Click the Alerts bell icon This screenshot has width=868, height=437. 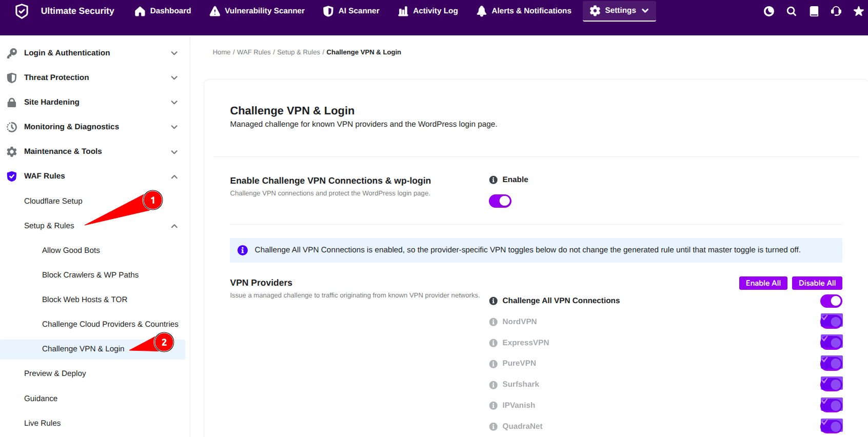point(481,11)
